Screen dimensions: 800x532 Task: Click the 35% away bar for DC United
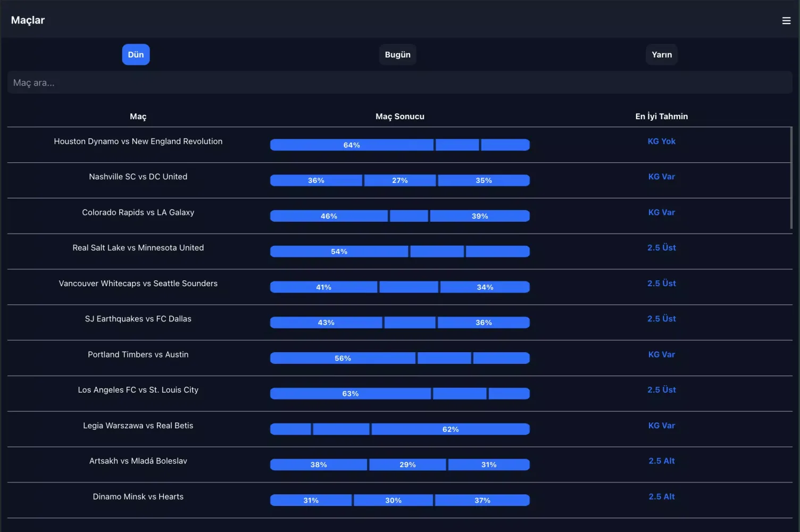484,180
